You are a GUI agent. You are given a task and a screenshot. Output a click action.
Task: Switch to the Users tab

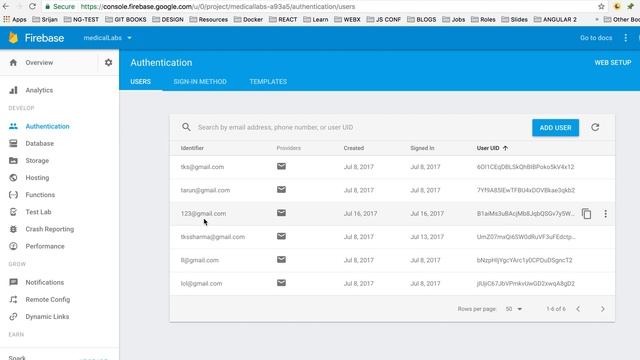click(140, 82)
